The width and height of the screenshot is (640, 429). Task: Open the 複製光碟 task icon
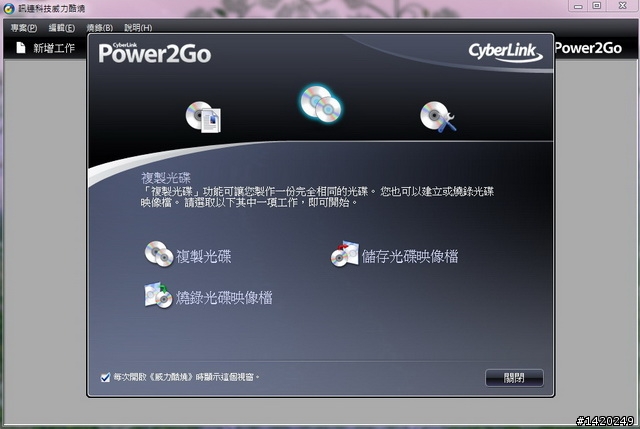159,254
